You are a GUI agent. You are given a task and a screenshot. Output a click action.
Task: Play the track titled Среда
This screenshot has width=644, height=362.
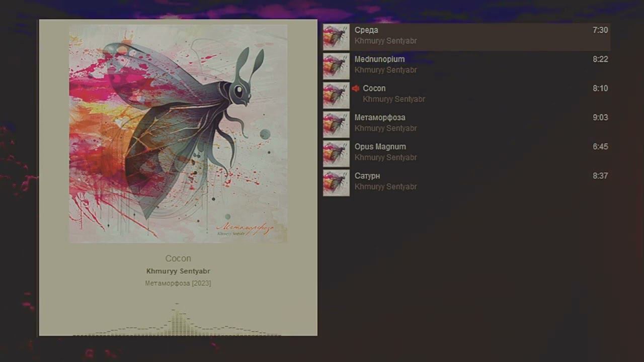point(366,30)
